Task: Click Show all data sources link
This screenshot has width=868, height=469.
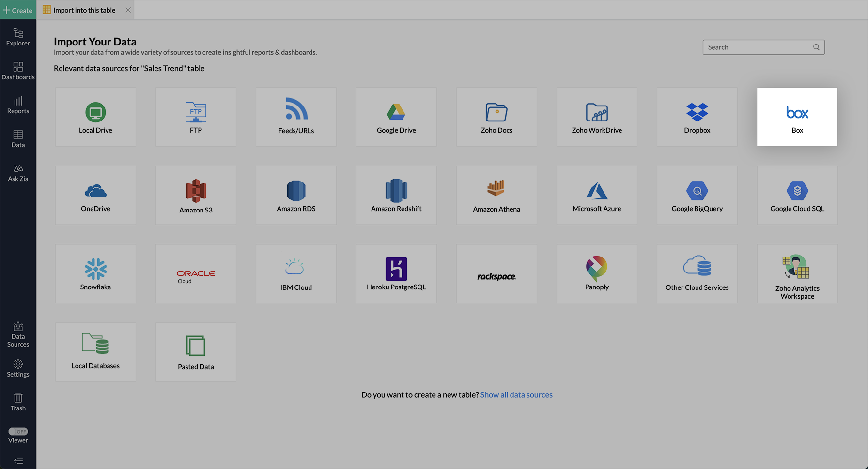Action: [x=516, y=395]
